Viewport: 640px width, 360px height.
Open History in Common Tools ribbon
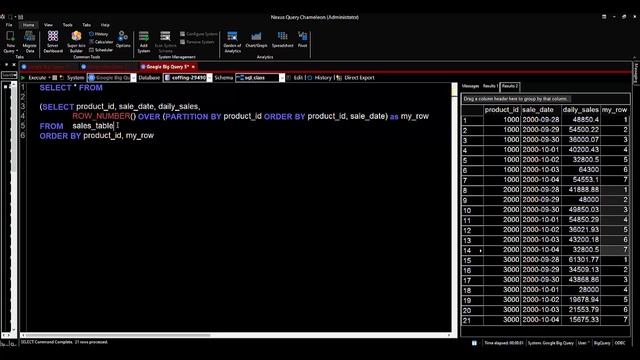99,34
